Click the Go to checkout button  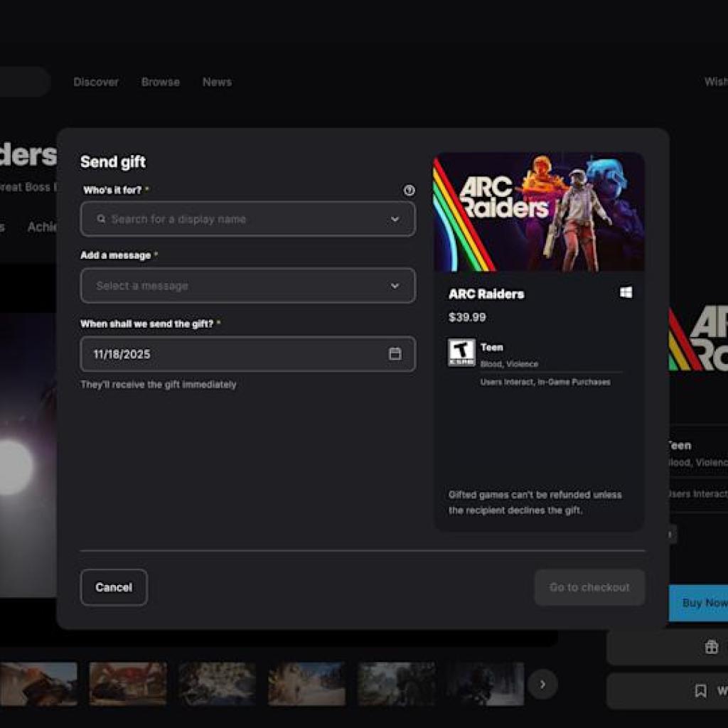pos(589,587)
